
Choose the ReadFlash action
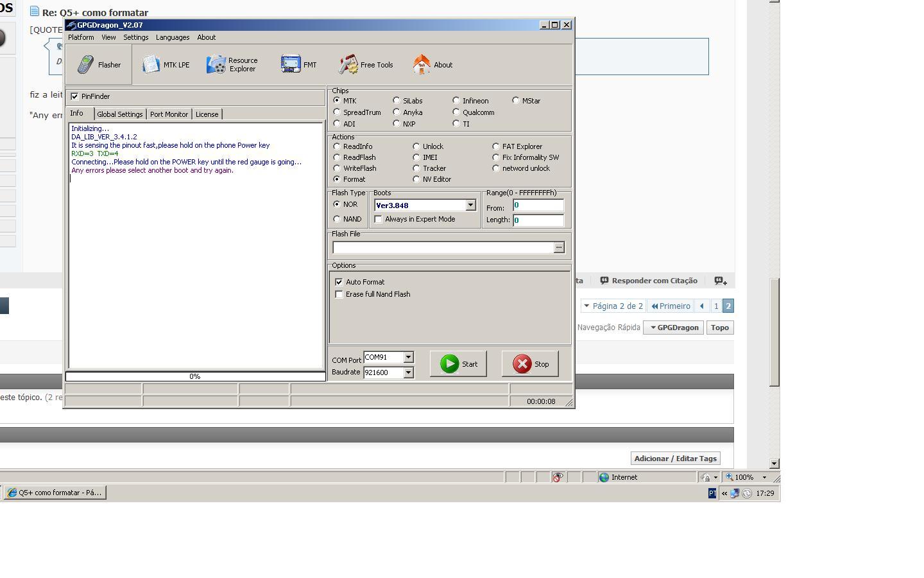tap(337, 157)
